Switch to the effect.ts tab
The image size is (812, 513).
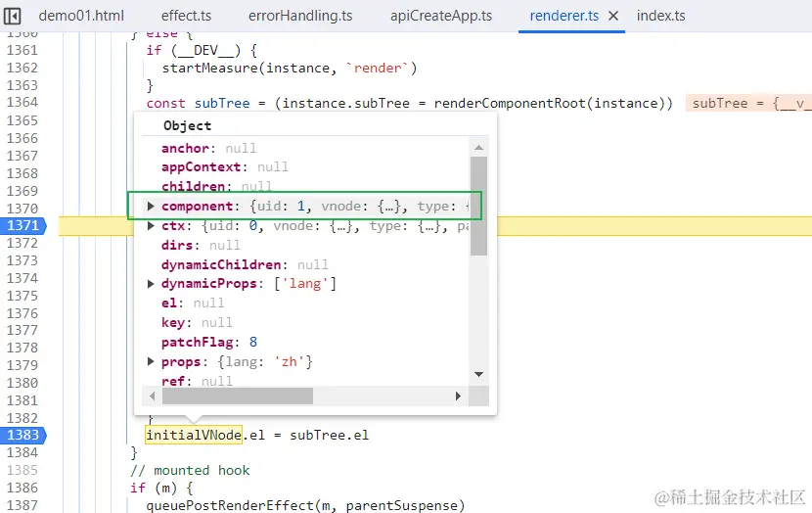(187, 16)
